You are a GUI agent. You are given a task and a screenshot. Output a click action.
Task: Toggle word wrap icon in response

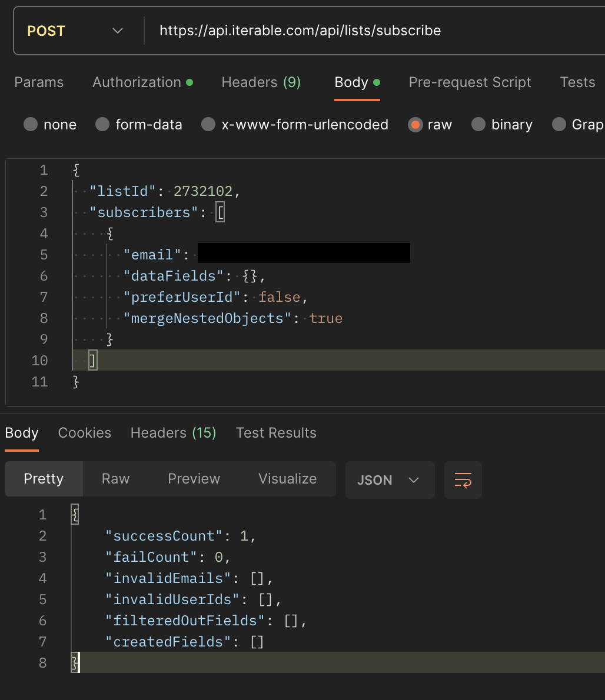pyautogui.click(x=463, y=480)
